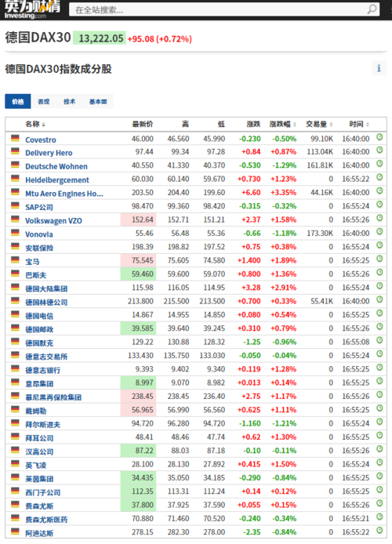The image size is (392, 544).
Task: Open the 德国林德公司 stock link
Action: tap(46, 303)
